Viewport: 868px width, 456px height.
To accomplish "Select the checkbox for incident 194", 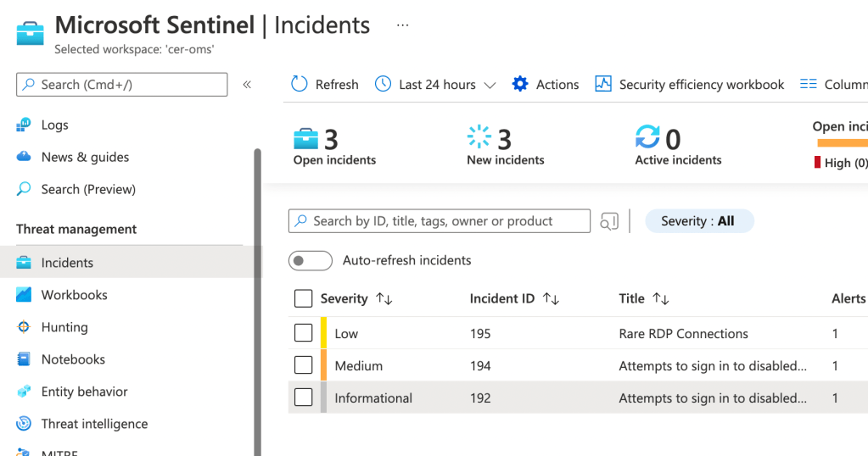I will coord(304,365).
